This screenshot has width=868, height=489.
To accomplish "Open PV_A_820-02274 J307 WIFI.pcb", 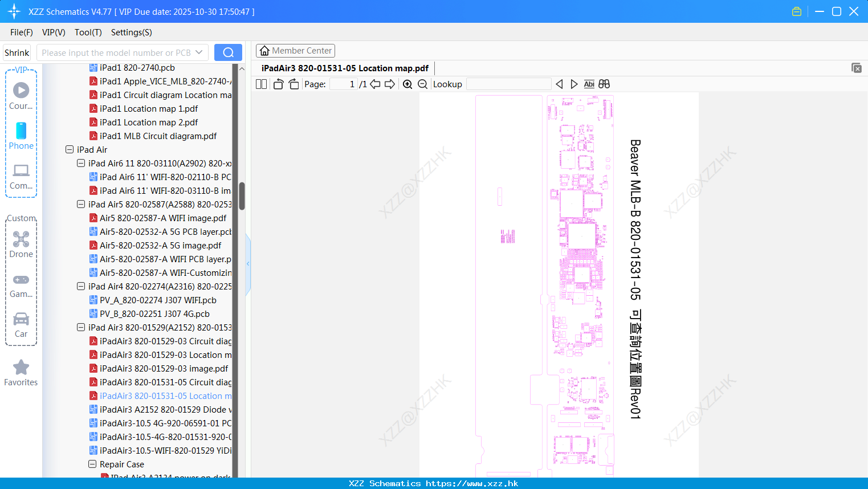I will click(158, 300).
